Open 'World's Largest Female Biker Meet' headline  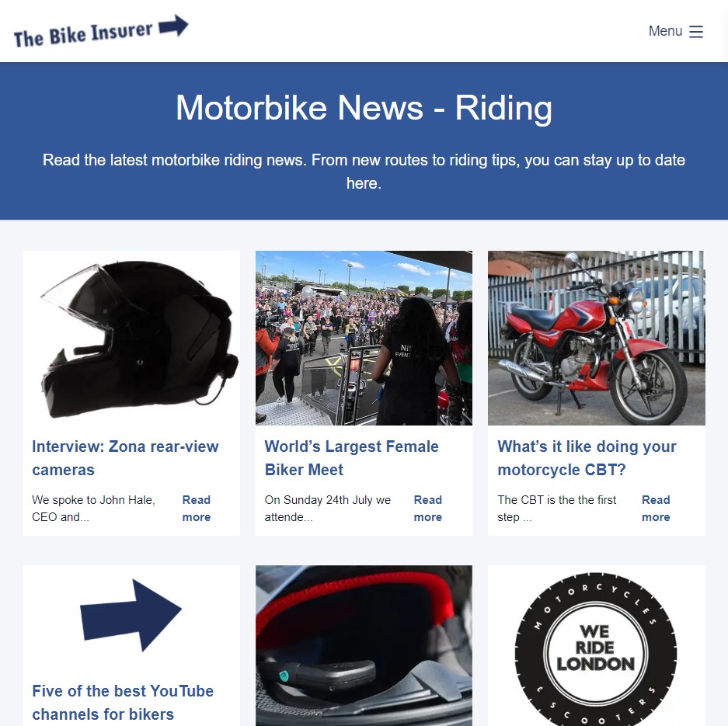coord(351,458)
